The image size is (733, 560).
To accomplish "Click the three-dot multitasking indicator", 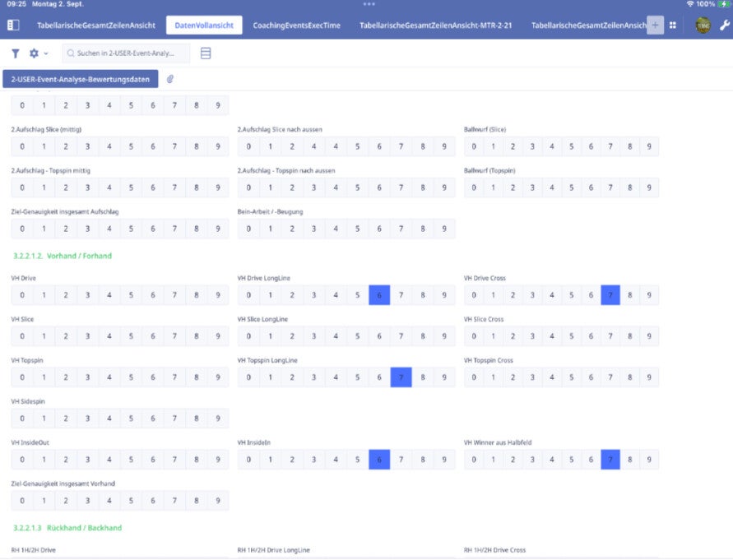I will [369, 4].
